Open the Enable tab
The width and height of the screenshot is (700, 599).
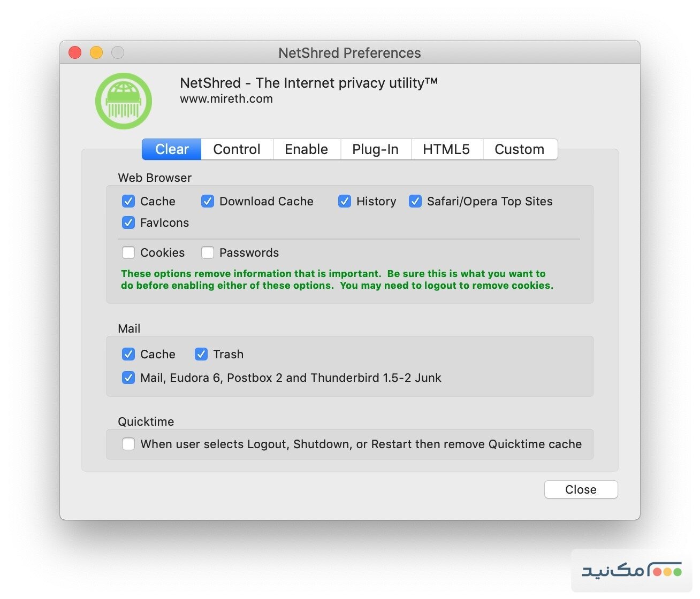[x=306, y=149]
